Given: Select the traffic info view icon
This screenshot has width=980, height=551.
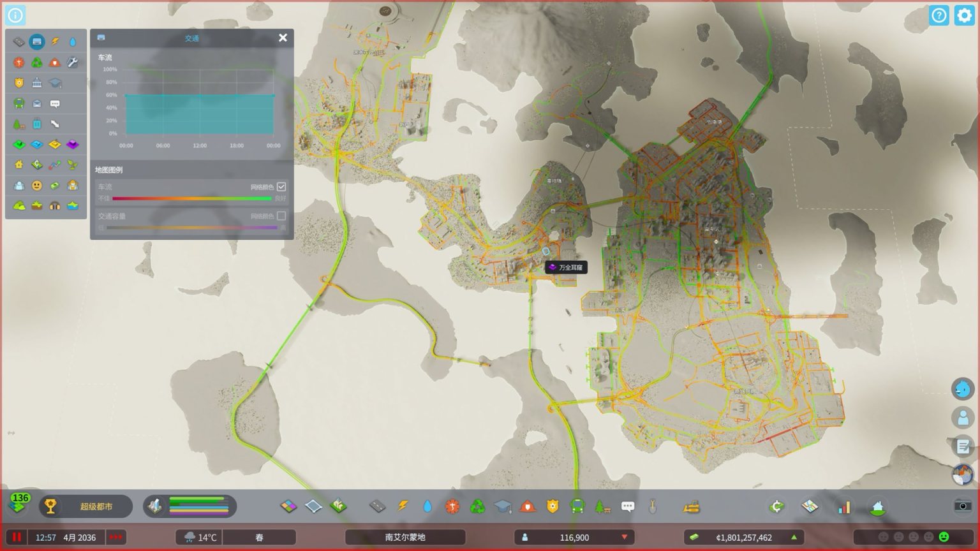Looking at the screenshot, I should [x=37, y=42].
